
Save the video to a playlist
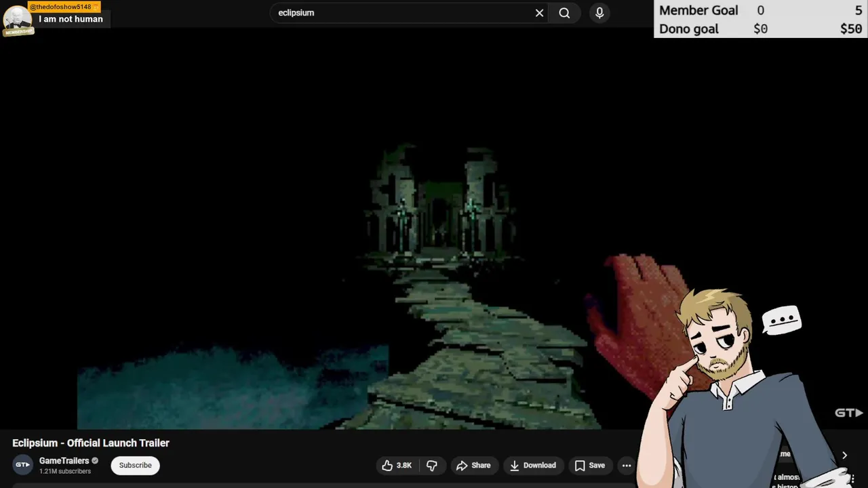pyautogui.click(x=590, y=466)
